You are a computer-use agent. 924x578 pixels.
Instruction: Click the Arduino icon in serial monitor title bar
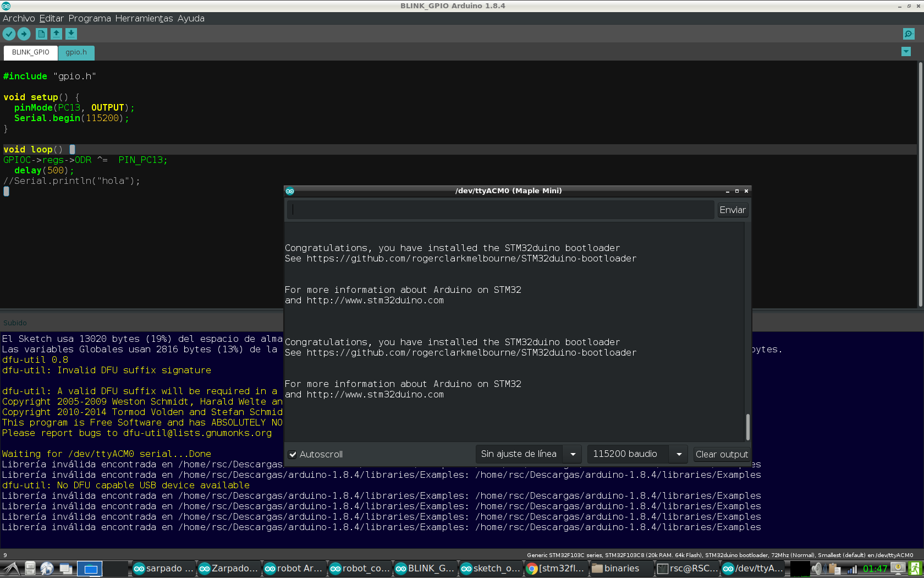290,191
